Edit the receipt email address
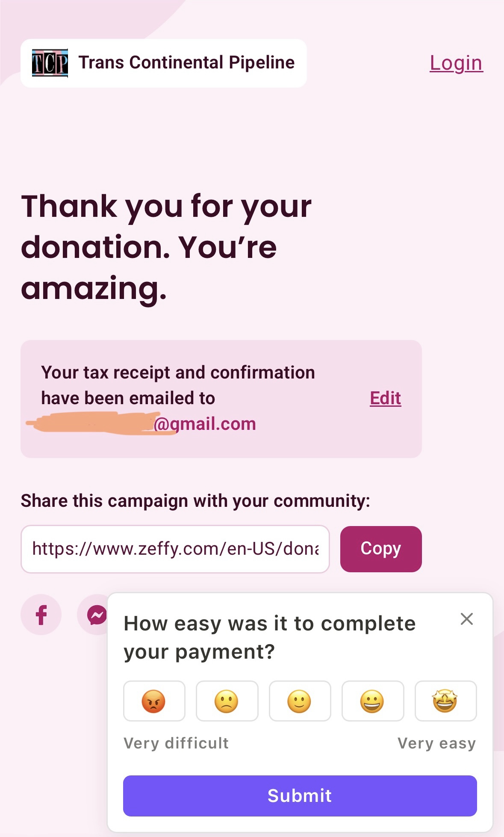Viewport: 504px width, 837px height. point(385,398)
